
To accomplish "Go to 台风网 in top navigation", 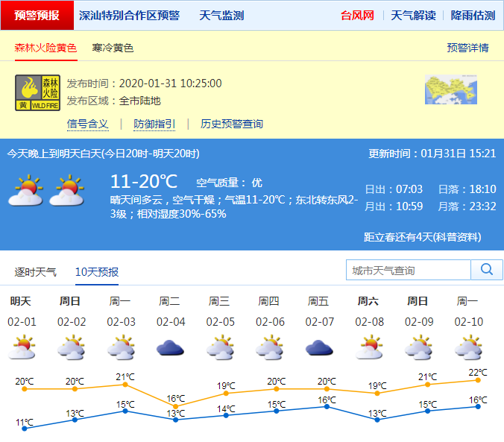I will [x=357, y=15].
